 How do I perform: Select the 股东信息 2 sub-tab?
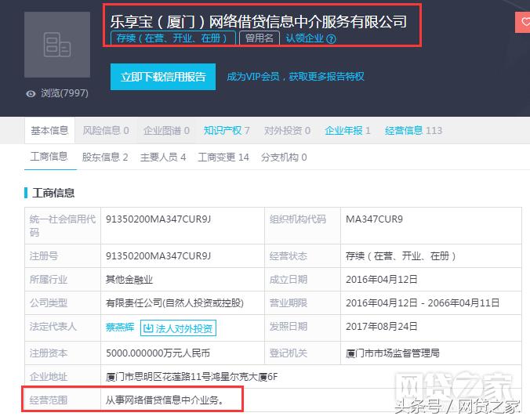pos(105,157)
